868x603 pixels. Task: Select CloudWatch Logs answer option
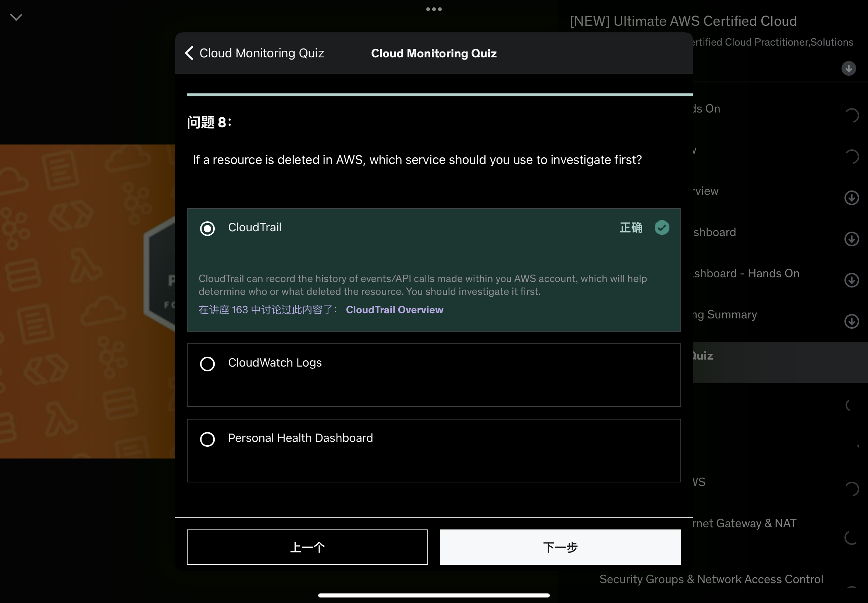(207, 364)
